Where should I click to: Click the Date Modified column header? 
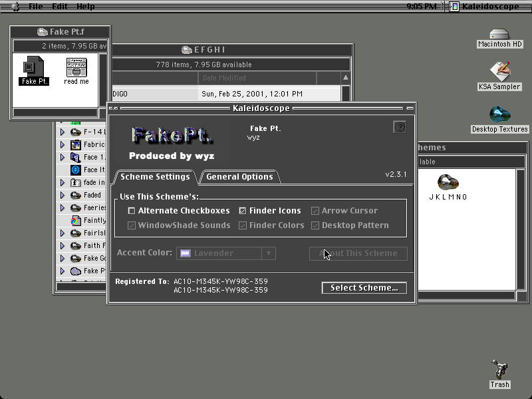tap(257, 78)
